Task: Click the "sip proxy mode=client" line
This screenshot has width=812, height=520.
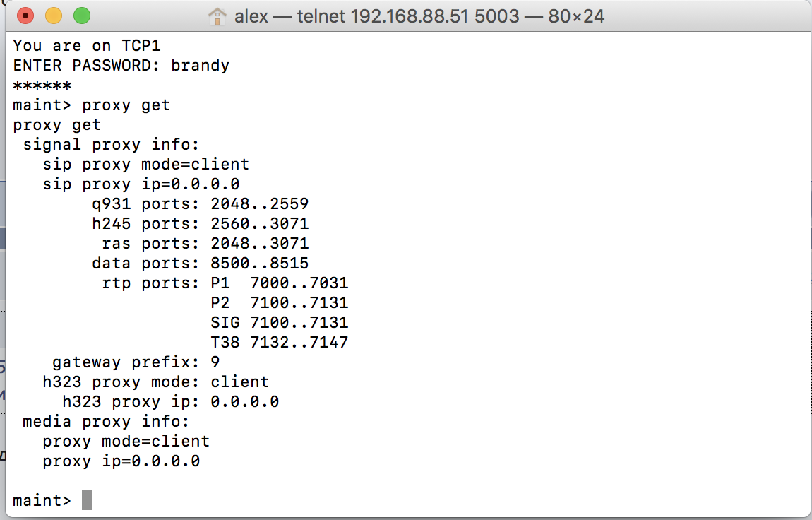Action: point(145,165)
